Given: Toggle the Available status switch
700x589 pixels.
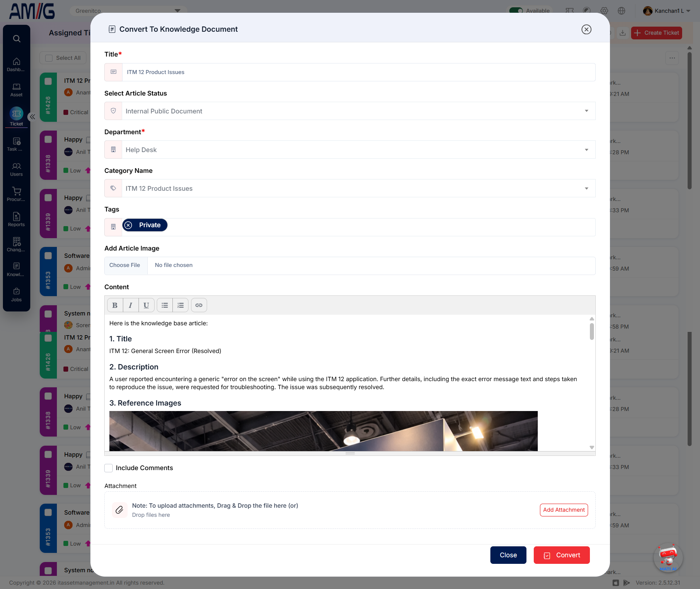Looking at the screenshot, I should click(x=516, y=11).
